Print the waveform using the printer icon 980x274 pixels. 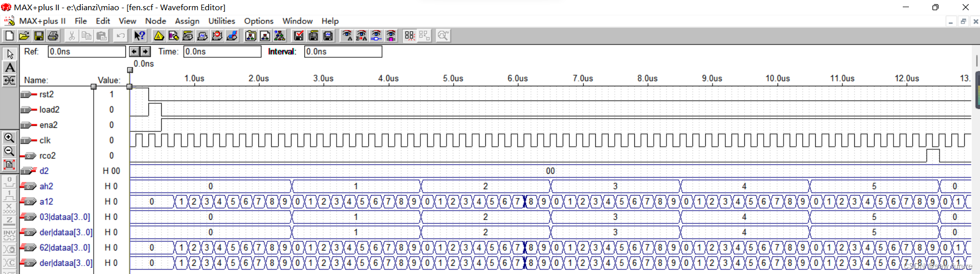click(x=53, y=36)
